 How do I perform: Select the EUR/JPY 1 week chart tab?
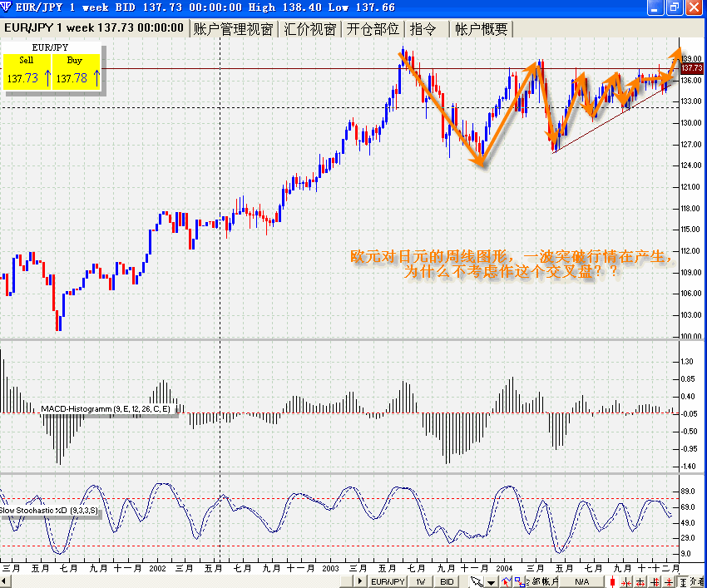point(94,28)
